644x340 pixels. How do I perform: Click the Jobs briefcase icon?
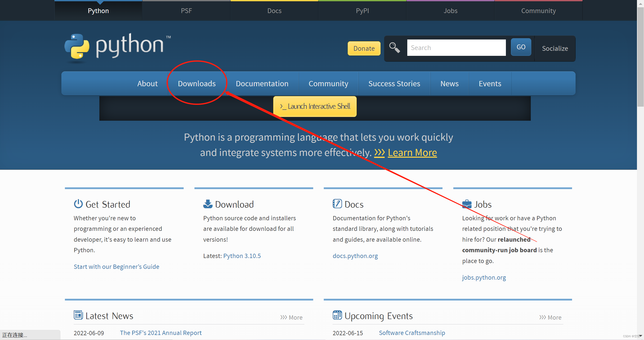466,204
